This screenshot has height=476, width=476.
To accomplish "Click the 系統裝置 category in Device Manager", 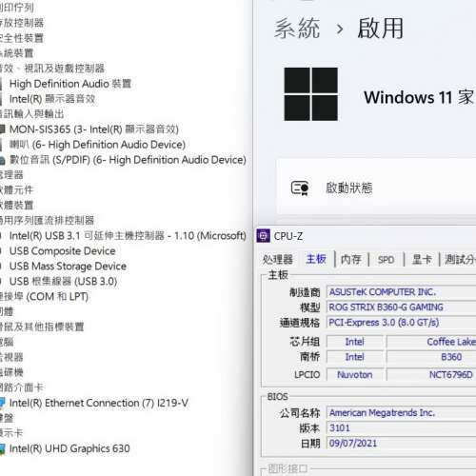I will pos(16,53).
